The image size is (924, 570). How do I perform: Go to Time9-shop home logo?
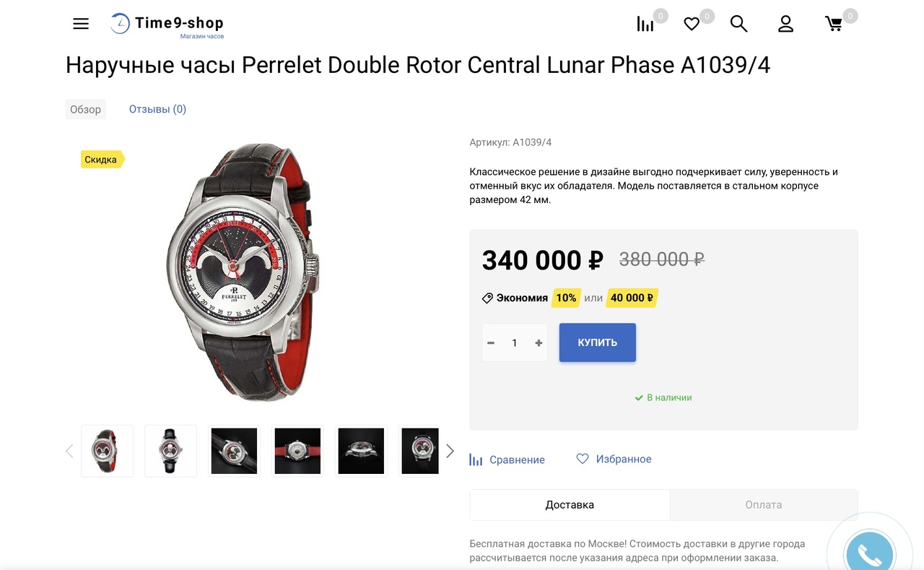(167, 25)
